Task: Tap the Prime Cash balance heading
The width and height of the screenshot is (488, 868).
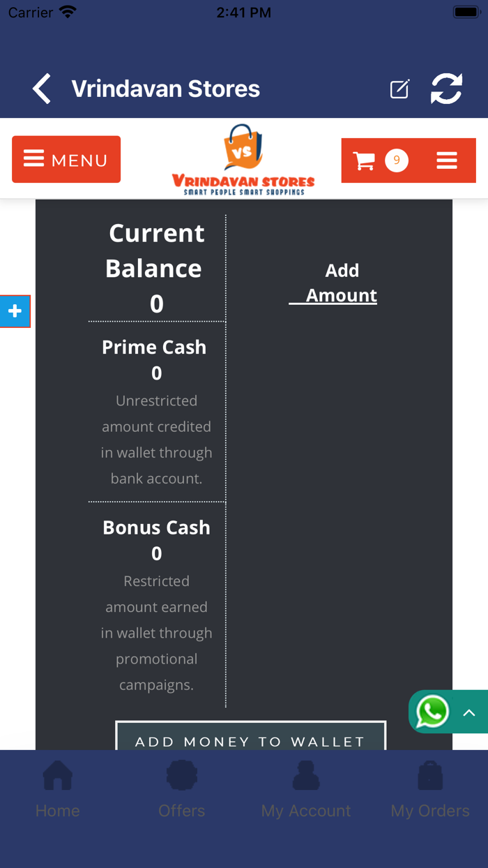Action: coord(154,347)
